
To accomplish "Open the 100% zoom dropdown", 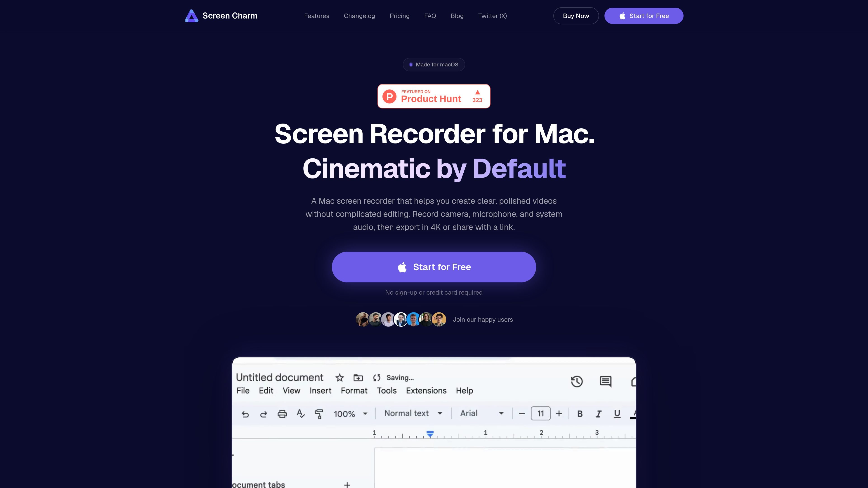I will click(x=350, y=414).
